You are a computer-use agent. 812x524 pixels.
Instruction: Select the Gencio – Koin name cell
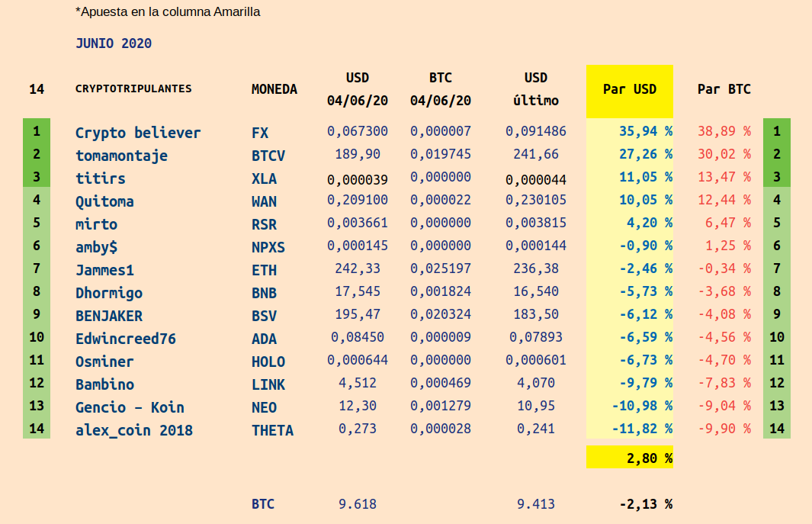tap(130, 407)
